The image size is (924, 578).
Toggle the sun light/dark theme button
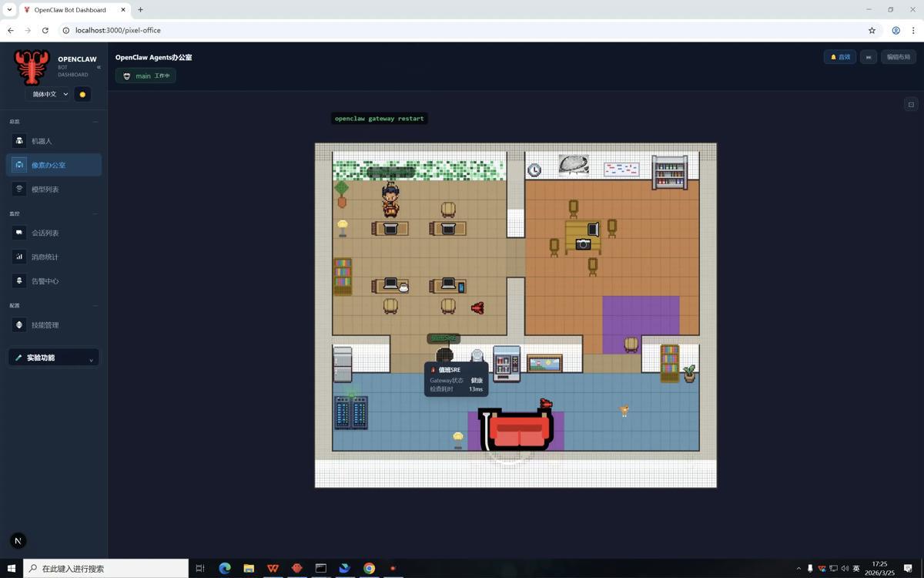82,94
